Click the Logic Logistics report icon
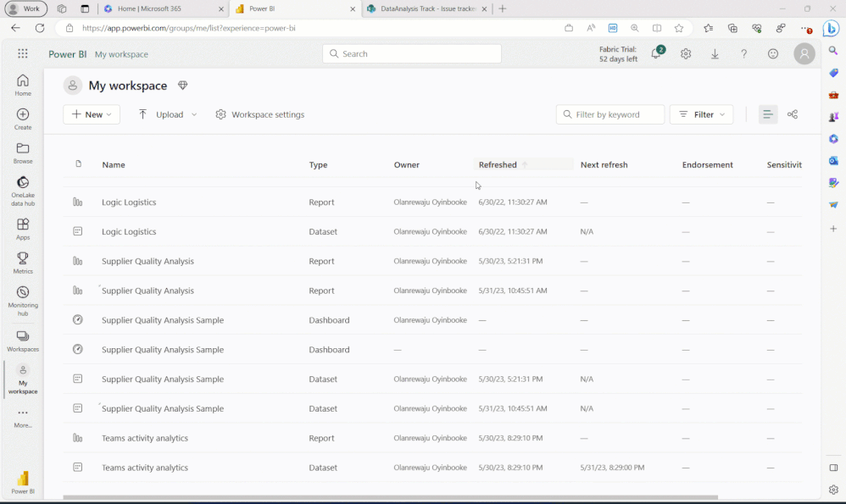This screenshot has height=504, width=846. click(78, 202)
